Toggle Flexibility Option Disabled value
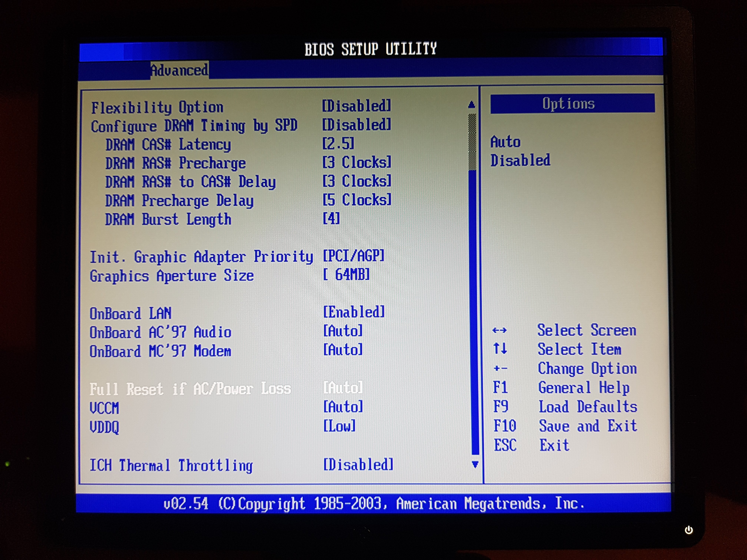This screenshot has width=747, height=560. click(x=356, y=106)
